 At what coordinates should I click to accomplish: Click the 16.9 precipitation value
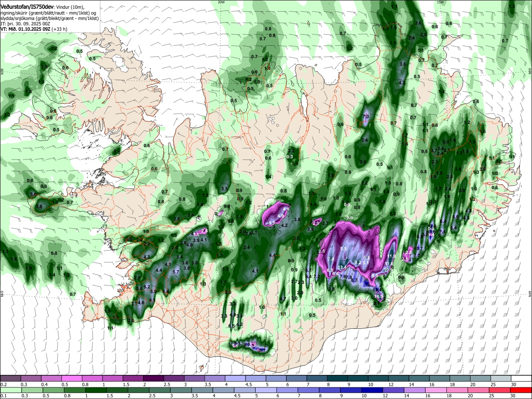tap(379, 297)
